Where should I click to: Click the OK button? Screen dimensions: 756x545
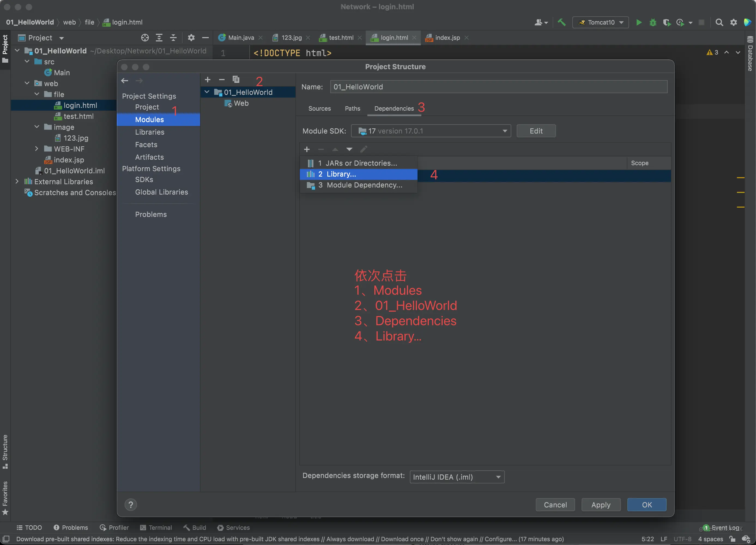tap(647, 505)
